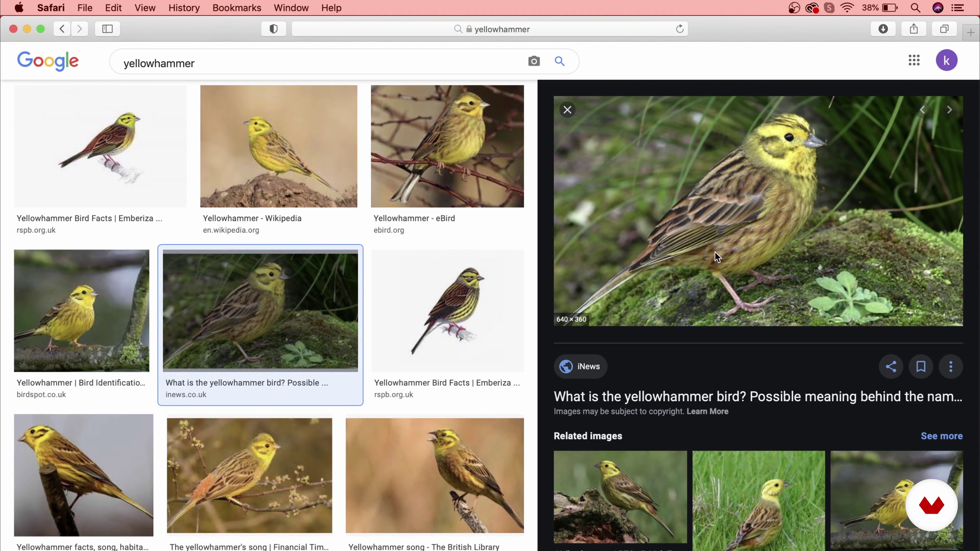The width and height of the screenshot is (980, 551).
Task: Show Safari downloads
Action: point(883,29)
